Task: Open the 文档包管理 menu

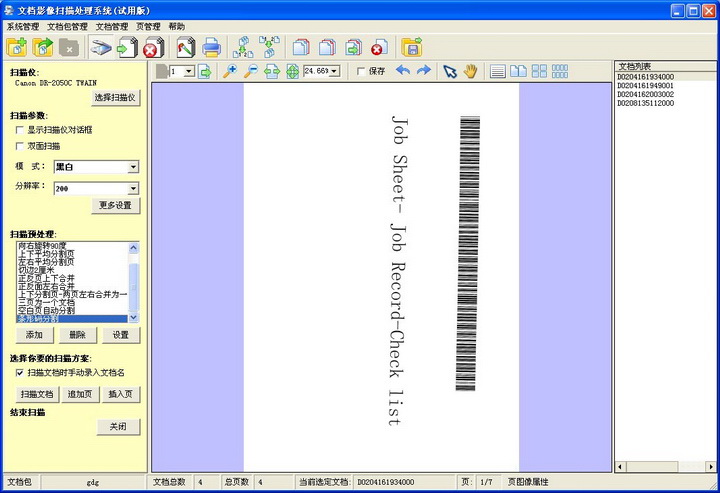Action: click(x=68, y=27)
